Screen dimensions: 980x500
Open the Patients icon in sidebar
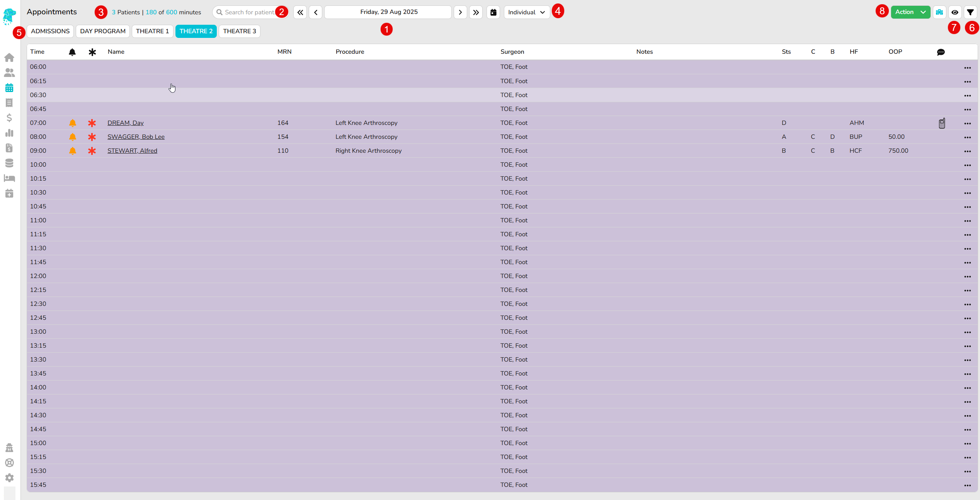[9, 73]
